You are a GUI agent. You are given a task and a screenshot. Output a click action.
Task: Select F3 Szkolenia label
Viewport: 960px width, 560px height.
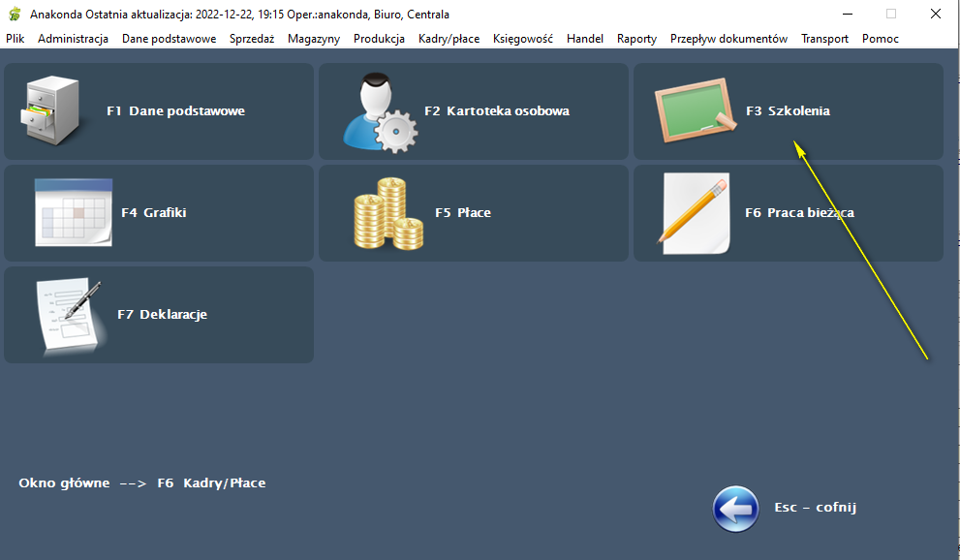tap(788, 110)
